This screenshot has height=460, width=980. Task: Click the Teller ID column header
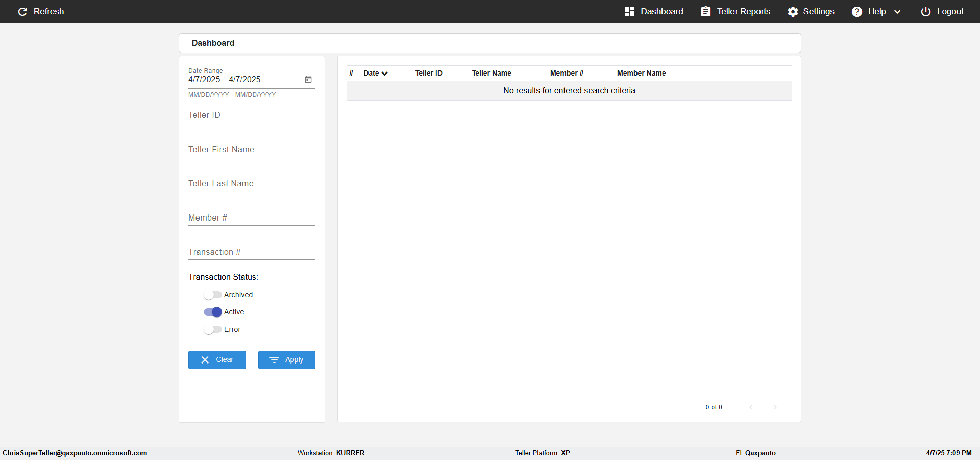tap(429, 74)
